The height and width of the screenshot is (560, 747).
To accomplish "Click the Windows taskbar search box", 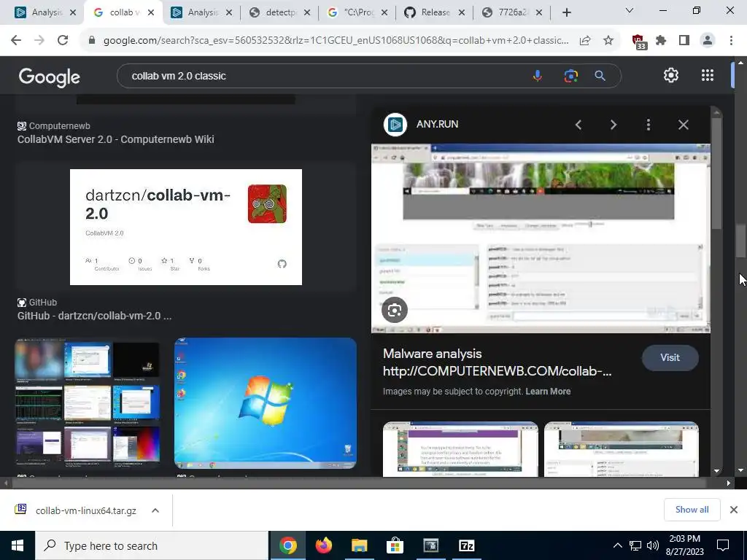I will [152, 545].
